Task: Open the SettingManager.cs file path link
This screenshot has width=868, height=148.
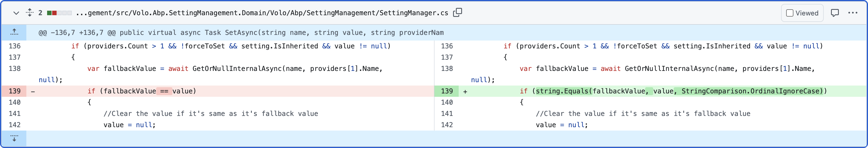Action: click(x=262, y=13)
